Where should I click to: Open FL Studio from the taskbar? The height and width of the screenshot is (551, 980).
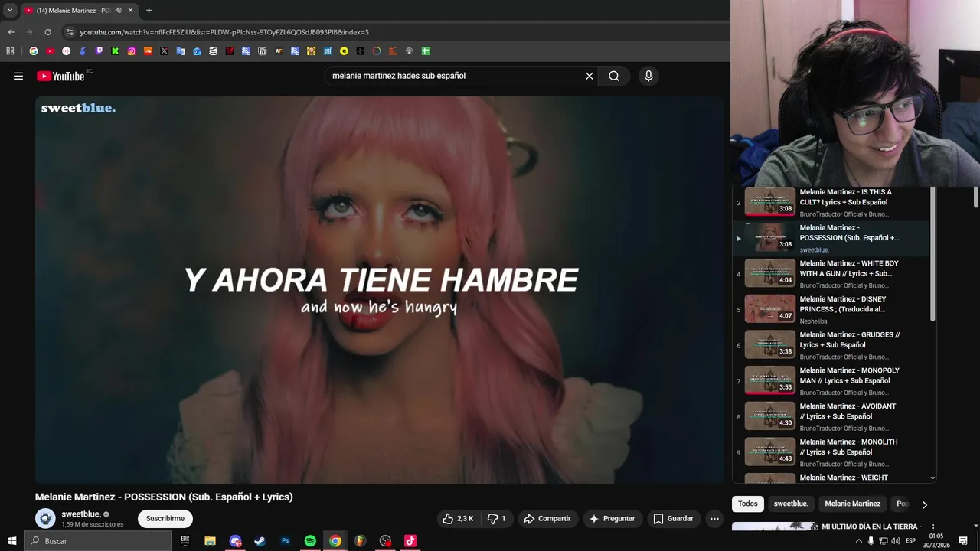click(360, 541)
